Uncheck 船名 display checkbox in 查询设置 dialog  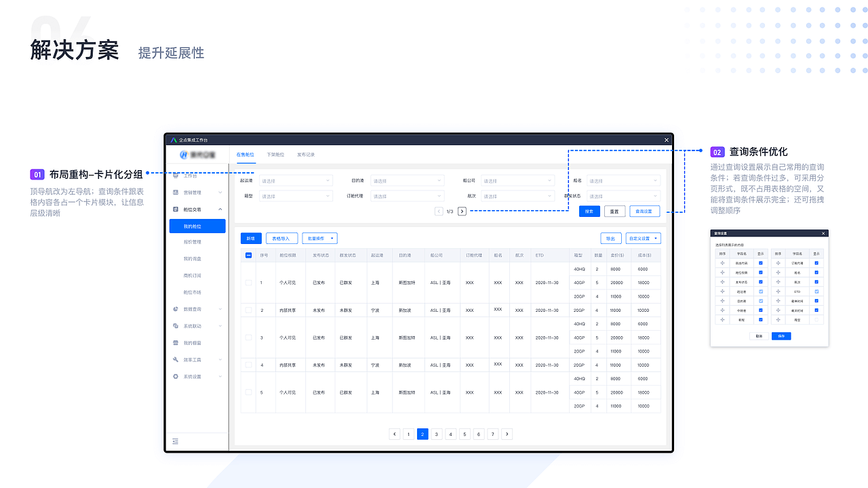(816, 272)
